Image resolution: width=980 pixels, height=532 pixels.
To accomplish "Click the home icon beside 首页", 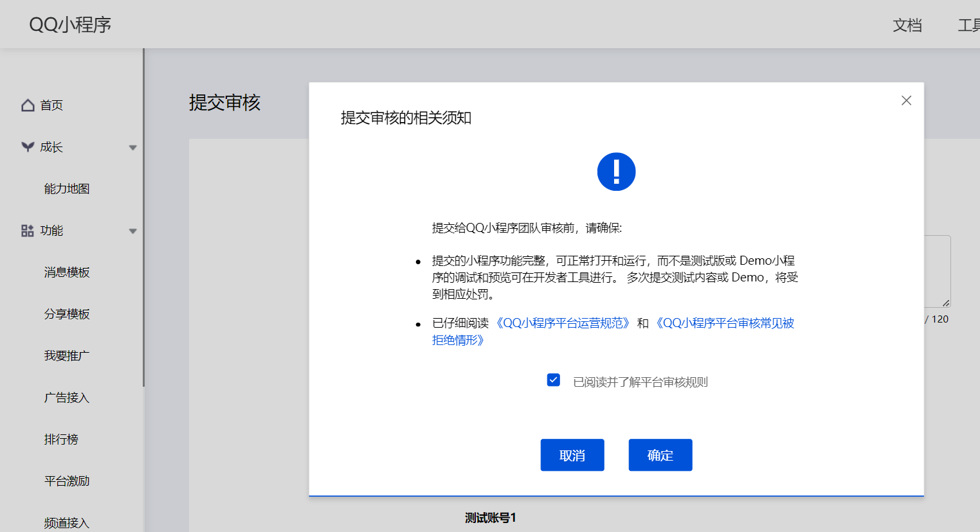I will pos(28,105).
